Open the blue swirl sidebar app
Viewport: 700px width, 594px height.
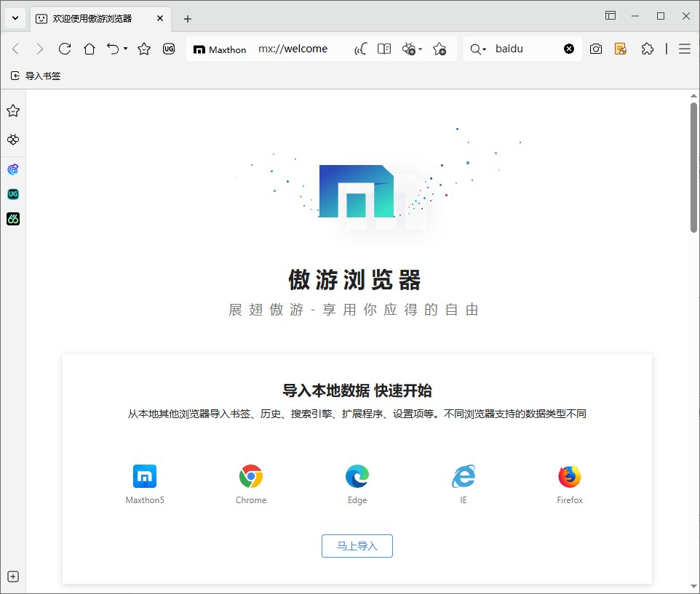[x=13, y=169]
